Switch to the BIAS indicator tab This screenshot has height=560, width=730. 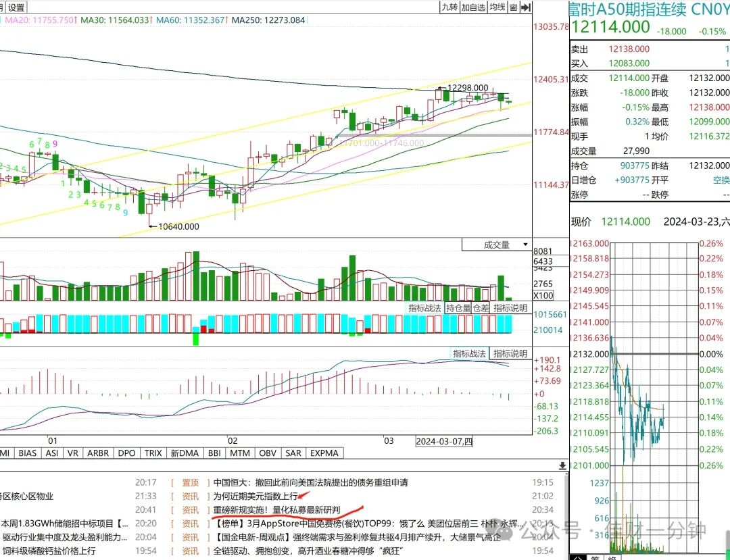coord(28,453)
